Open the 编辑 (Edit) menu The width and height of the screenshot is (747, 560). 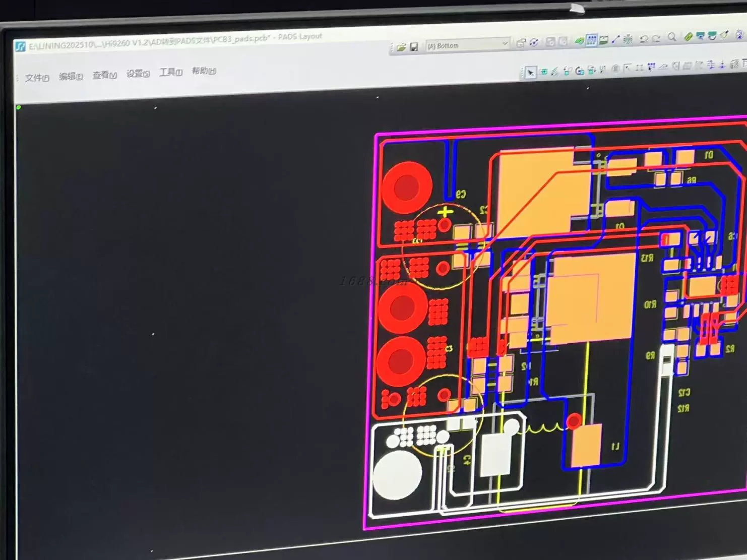[x=71, y=76]
